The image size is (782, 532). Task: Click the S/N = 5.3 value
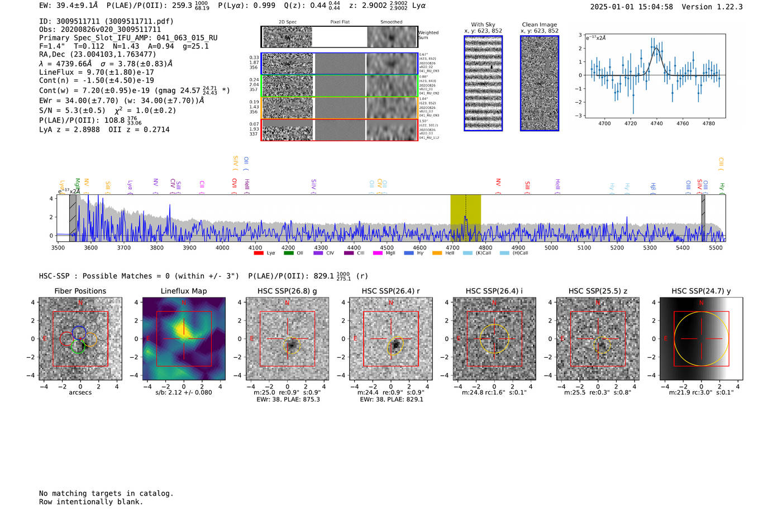[x=72, y=111]
